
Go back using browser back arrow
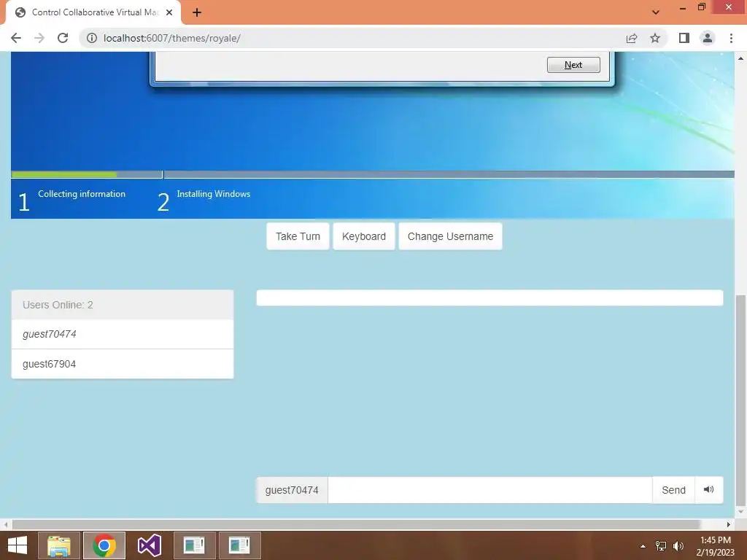[x=16, y=38]
